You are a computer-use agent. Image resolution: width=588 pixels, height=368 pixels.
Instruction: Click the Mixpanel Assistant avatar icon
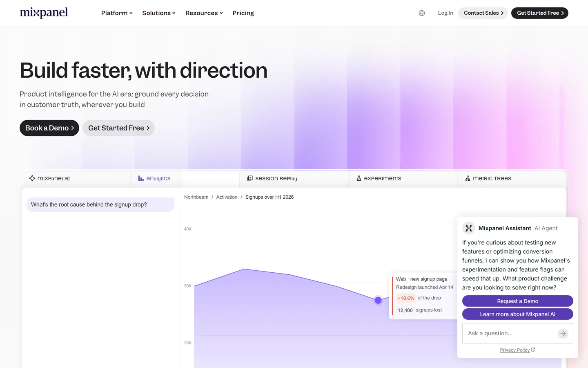[469, 228]
